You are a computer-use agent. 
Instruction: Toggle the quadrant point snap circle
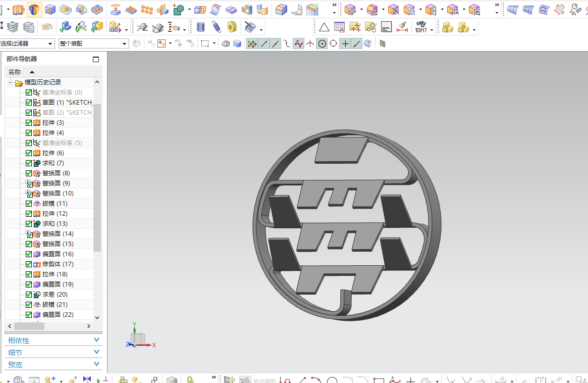pos(334,44)
